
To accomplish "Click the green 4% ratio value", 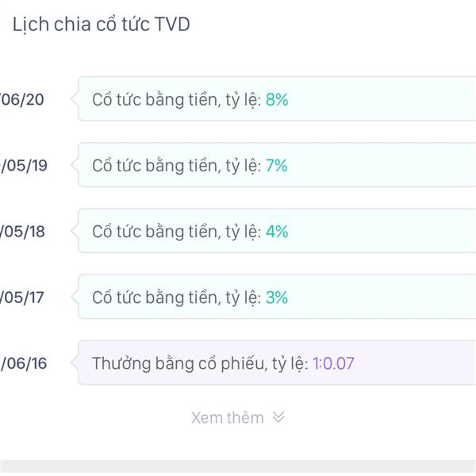I will pyautogui.click(x=277, y=231).
